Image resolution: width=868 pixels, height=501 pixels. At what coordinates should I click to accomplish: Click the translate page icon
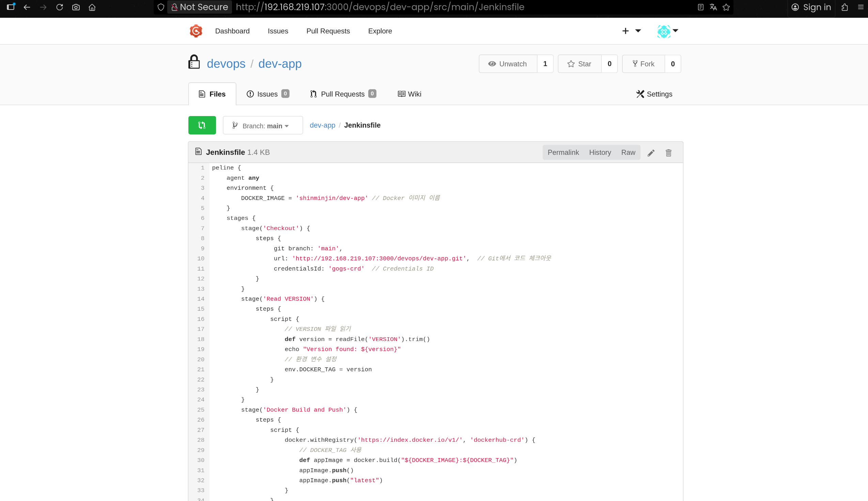[713, 7]
